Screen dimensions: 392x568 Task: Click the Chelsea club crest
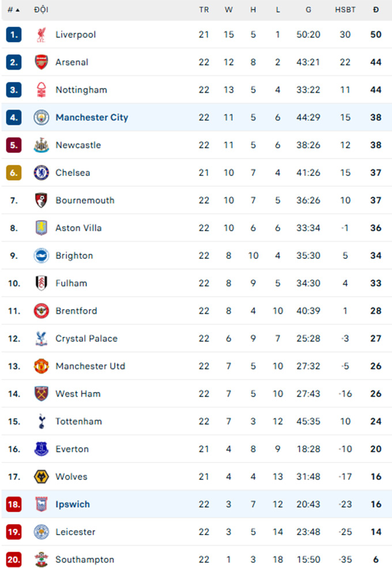pos(42,173)
